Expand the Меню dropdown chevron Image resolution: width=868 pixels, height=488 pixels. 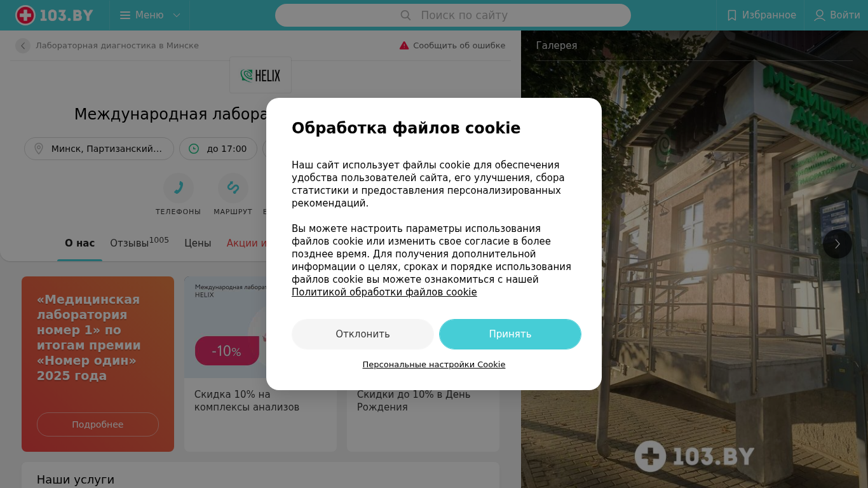(177, 15)
